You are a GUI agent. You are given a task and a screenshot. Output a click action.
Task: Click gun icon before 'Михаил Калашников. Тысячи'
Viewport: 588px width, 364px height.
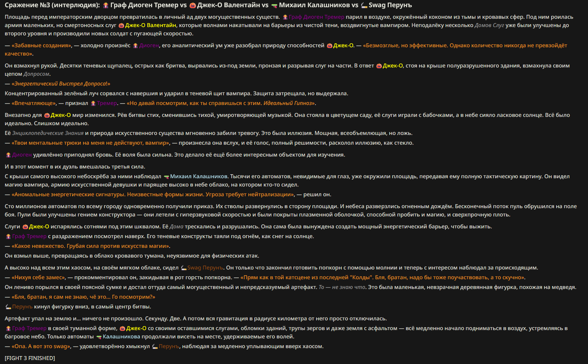(x=166, y=176)
